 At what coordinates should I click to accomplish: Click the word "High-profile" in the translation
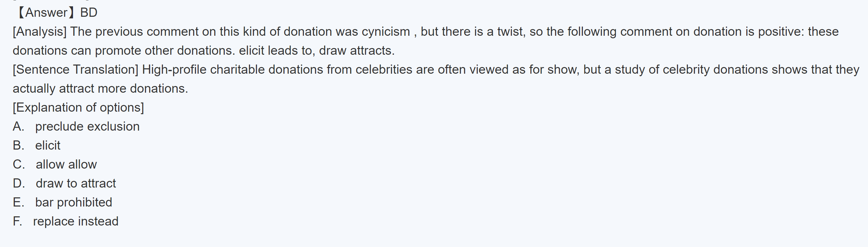tap(174, 69)
